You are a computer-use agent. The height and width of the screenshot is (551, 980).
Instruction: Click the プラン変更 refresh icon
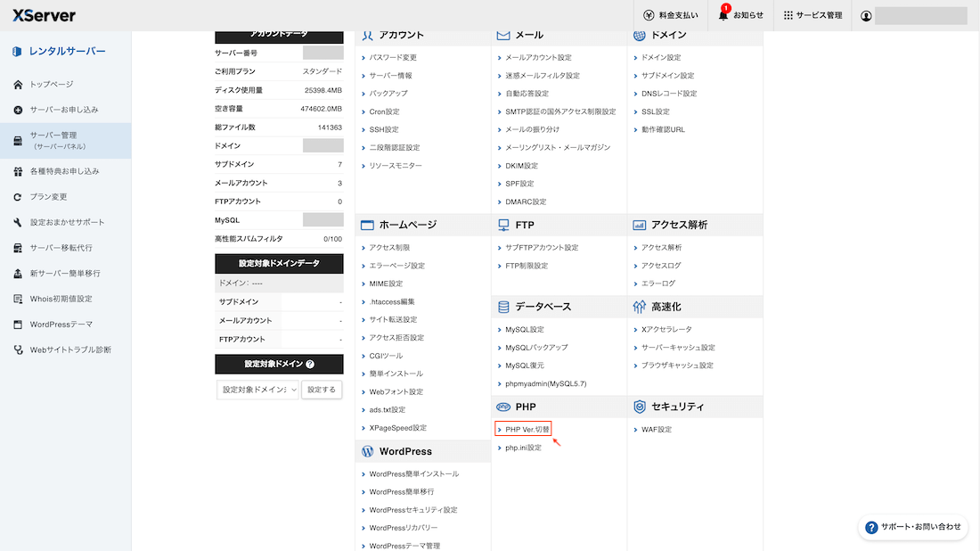click(18, 197)
